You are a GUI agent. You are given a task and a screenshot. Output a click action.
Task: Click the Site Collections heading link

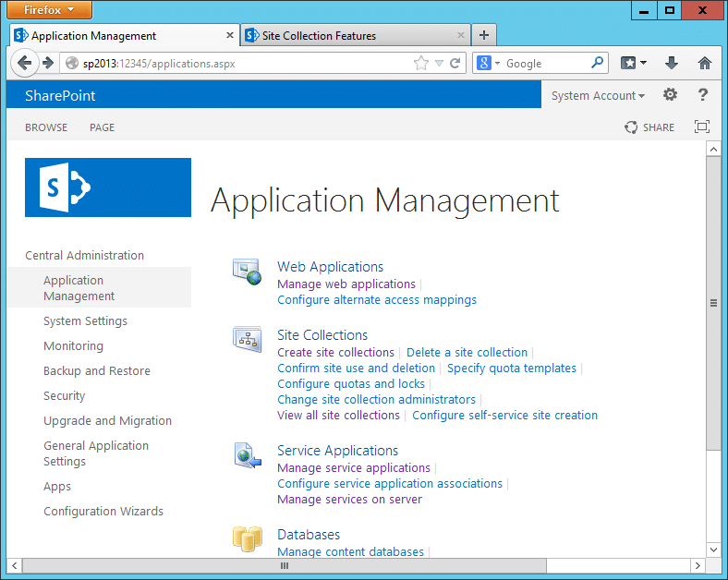[322, 335]
